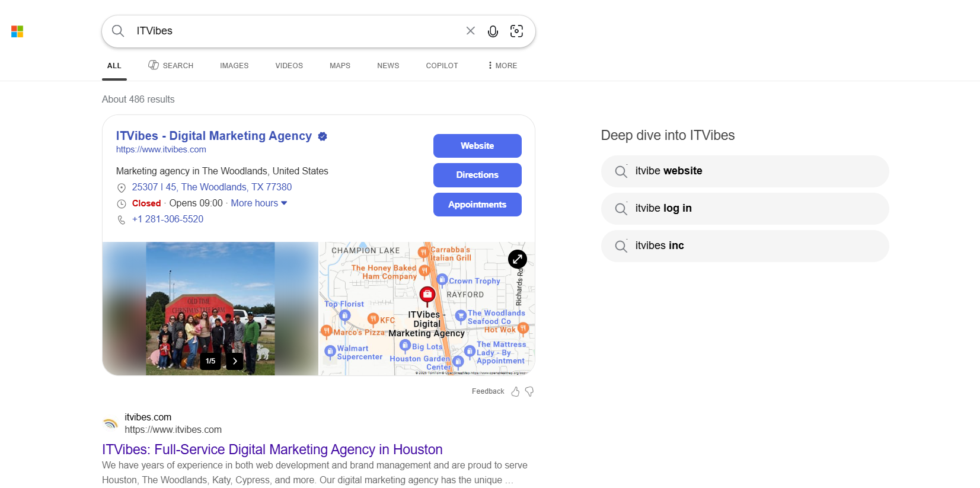
Task: Select the ALL tab
Action: coord(114,66)
